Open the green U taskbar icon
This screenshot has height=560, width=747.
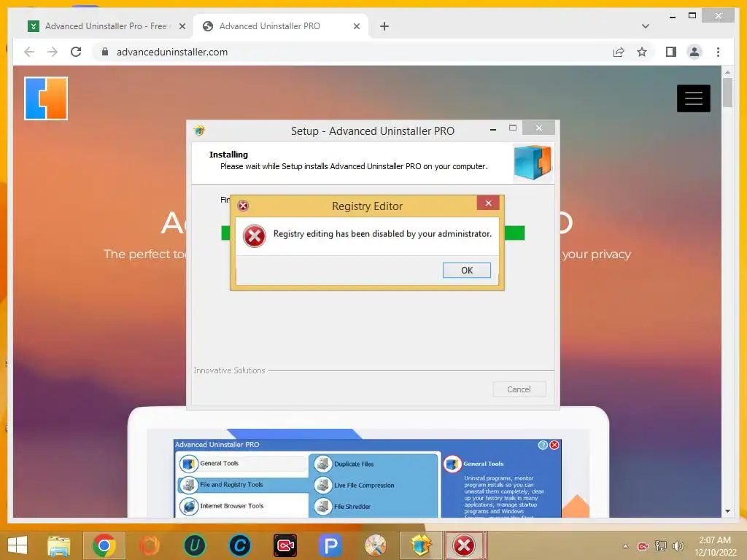coord(194,545)
